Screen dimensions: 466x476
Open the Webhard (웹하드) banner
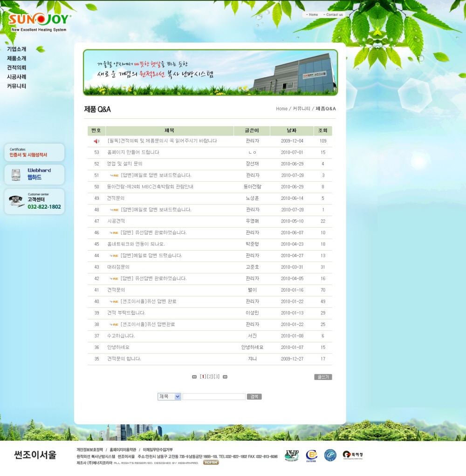click(x=34, y=174)
